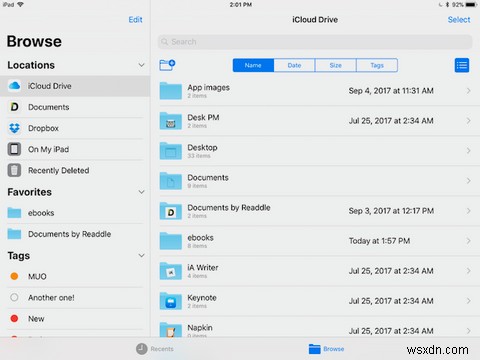Tap the On My iPad device icon
Image resolution: width=480 pixels, height=360 pixels.
click(14, 149)
